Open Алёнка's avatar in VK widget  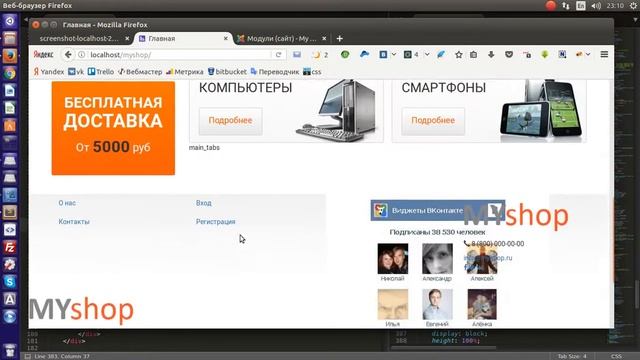(482, 304)
